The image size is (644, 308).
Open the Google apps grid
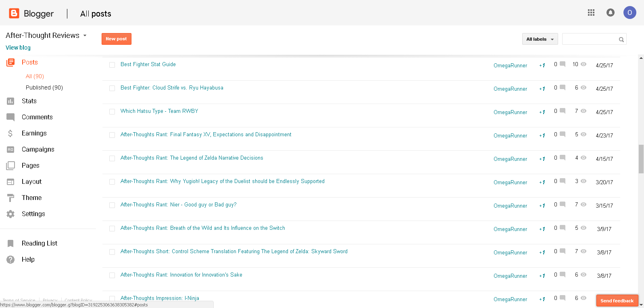(591, 13)
